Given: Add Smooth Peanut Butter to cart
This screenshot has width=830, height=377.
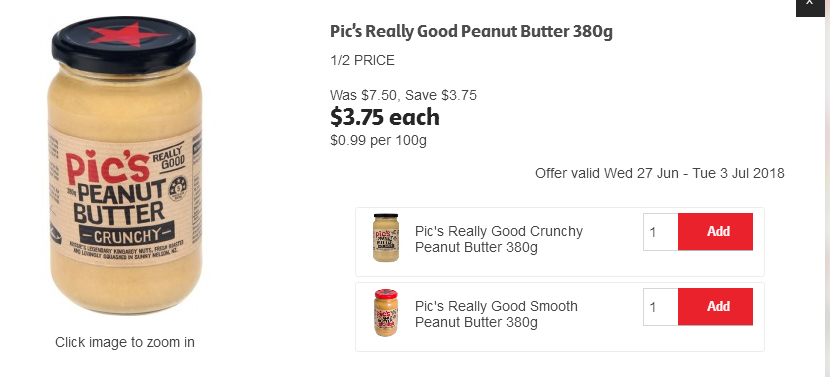Looking at the screenshot, I should click(715, 307).
